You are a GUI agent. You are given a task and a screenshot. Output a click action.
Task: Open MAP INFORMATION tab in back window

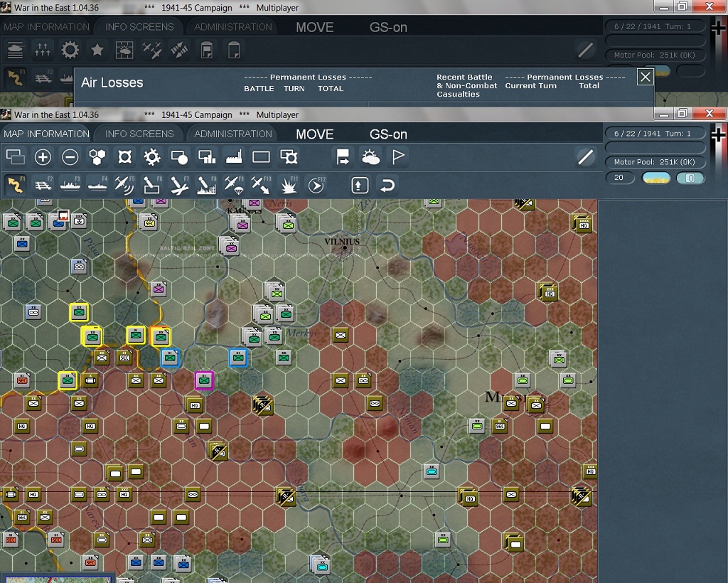[x=46, y=27]
